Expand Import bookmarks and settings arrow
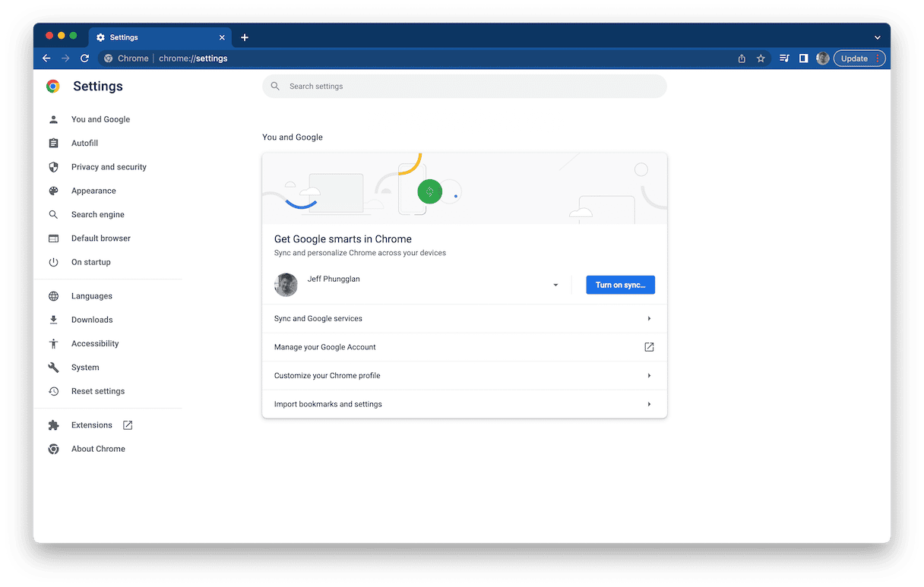The width and height of the screenshot is (924, 587). pyautogui.click(x=649, y=404)
